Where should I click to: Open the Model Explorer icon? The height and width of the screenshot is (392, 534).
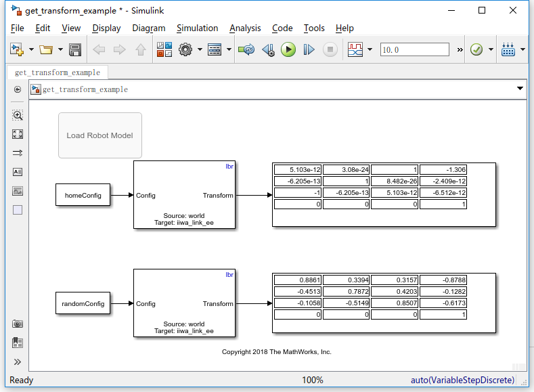click(x=215, y=49)
